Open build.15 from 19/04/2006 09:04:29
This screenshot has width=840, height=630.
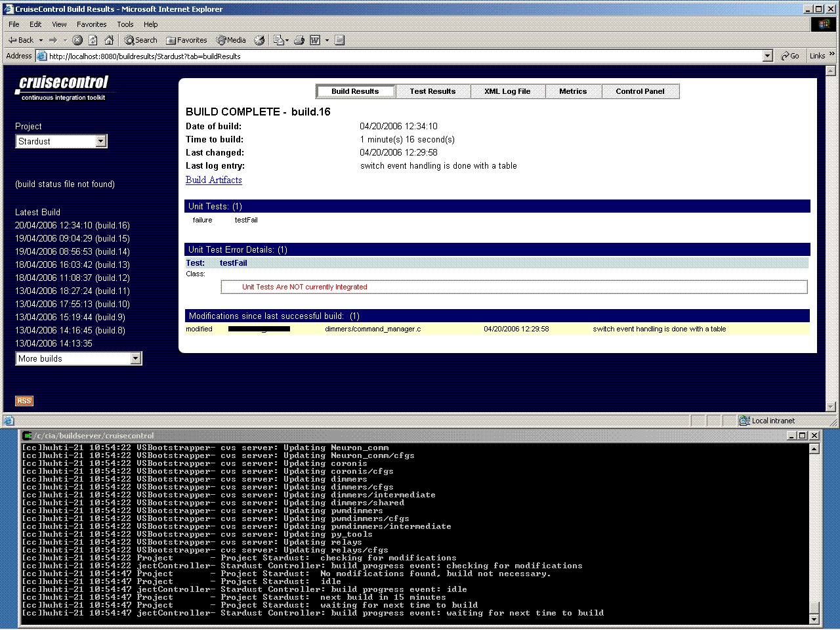(x=72, y=238)
